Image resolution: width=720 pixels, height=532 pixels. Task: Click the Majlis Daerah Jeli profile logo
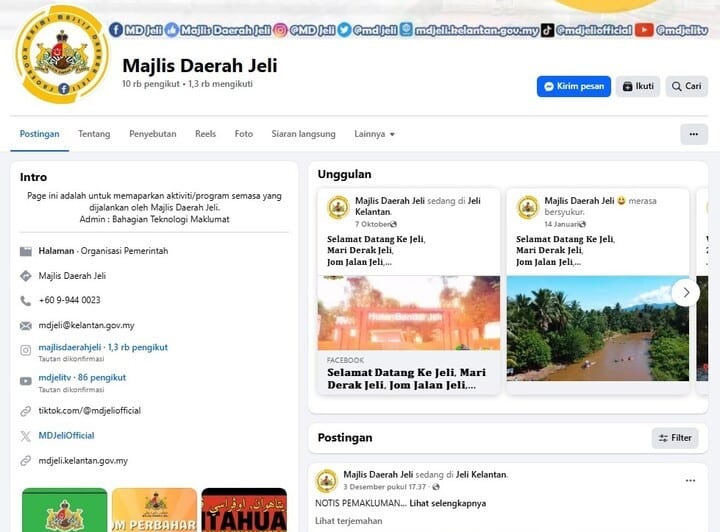coord(62,54)
